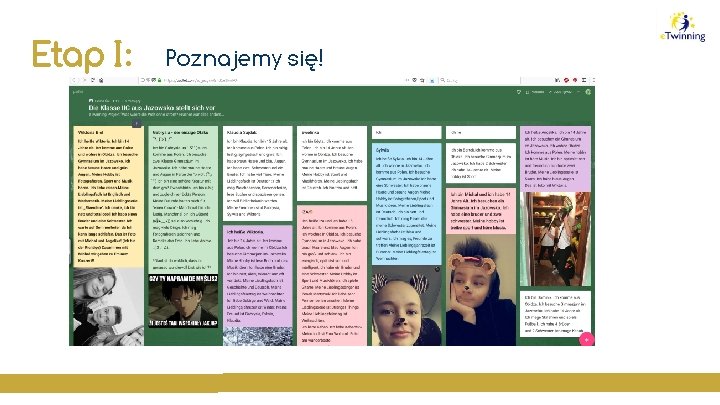The height and width of the screenshot is (405, 720).
Task: Click the browser back arrow
Action: coord(74,80)
